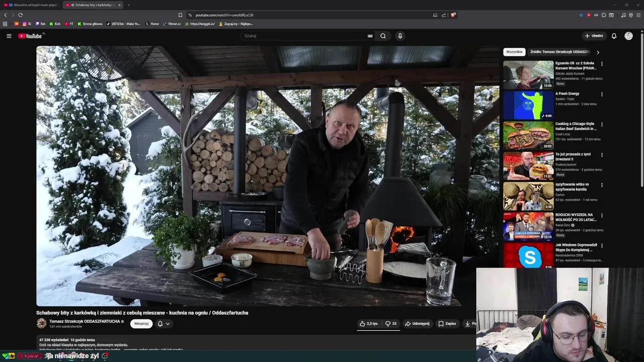Switch to Masculine whitegirl music playlist tab
644x362 pixels.
[31, 5]
